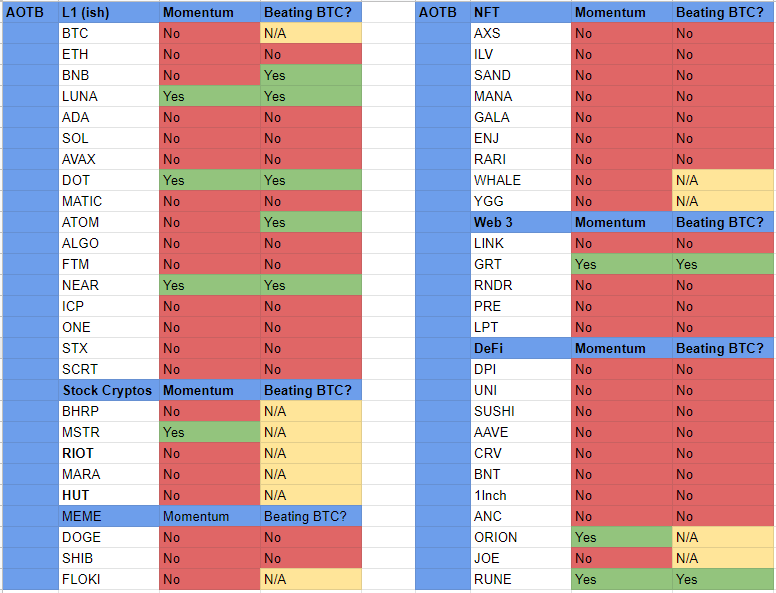Click GRT's Momentum Yes cell
The width and height of the screenshot is (776, 593).
coord(622,264)
